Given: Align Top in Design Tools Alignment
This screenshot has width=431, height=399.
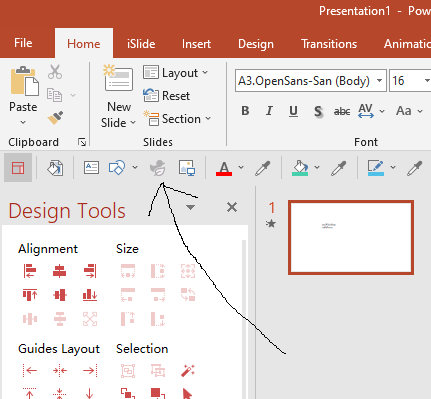Looking at the screenshot, I should point(30,295).
